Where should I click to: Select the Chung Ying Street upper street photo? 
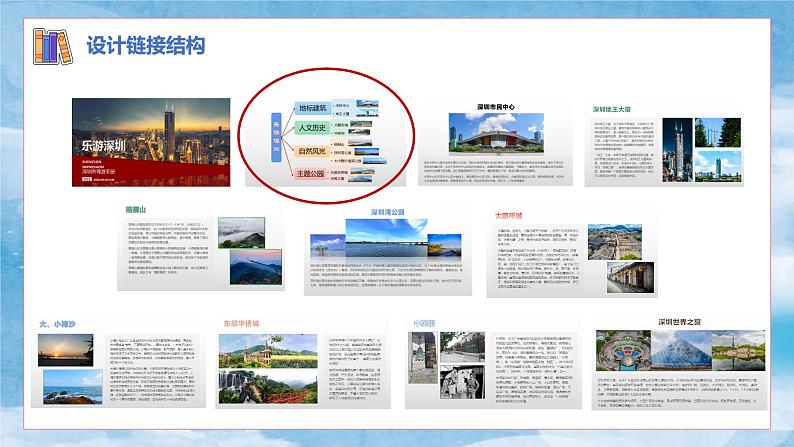(462, 348)
